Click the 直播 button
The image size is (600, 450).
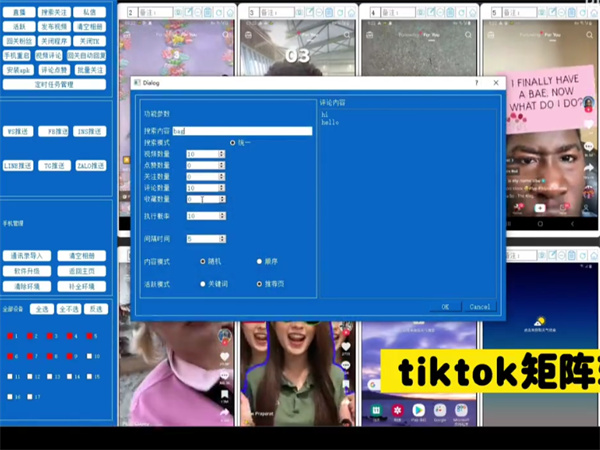19,12
